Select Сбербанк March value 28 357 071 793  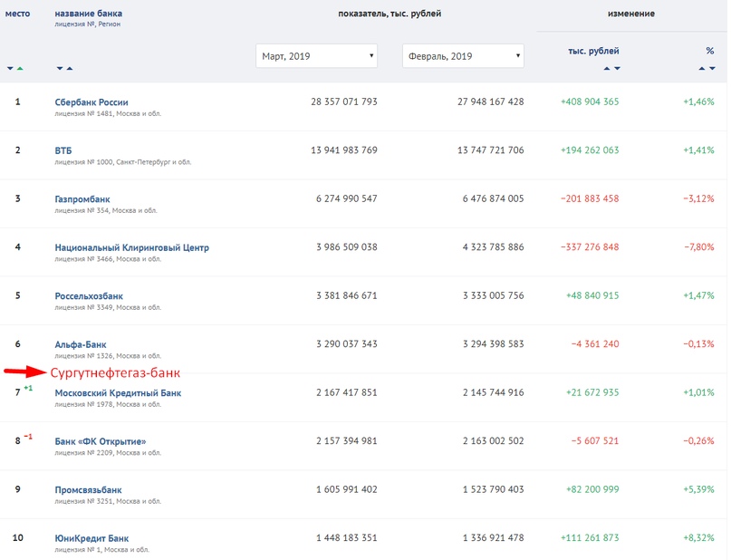[x=344, y=101]
